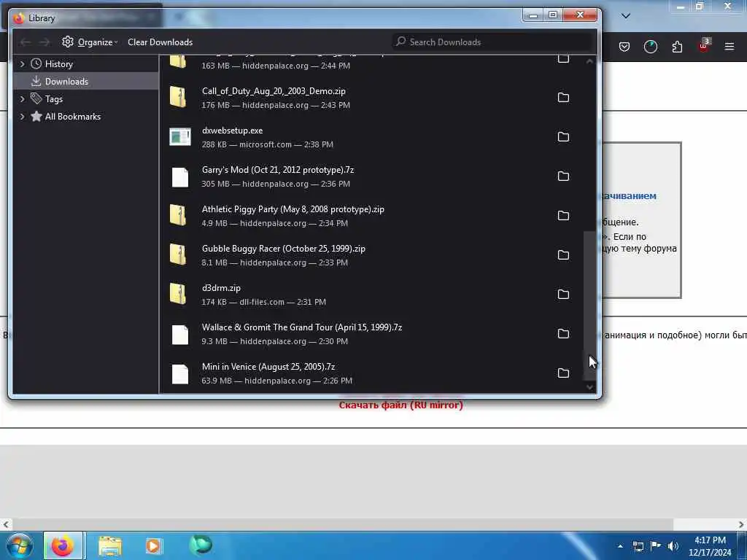Click the Call_of_Duty zip file icon
This screenshot has height=560, width=747.
click(x=178, y=97)
